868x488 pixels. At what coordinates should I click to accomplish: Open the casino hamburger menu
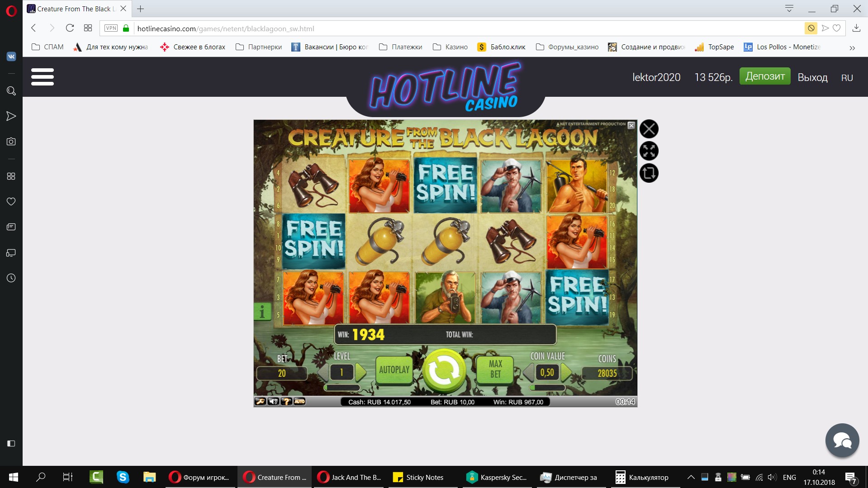(x=43, y=77)
